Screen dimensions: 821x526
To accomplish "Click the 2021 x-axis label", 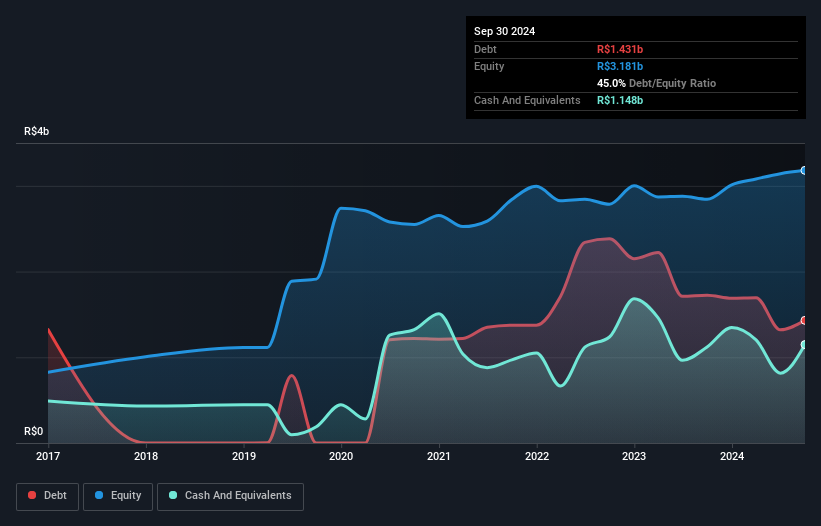I will pyautogui.click(x=439, y=456).
